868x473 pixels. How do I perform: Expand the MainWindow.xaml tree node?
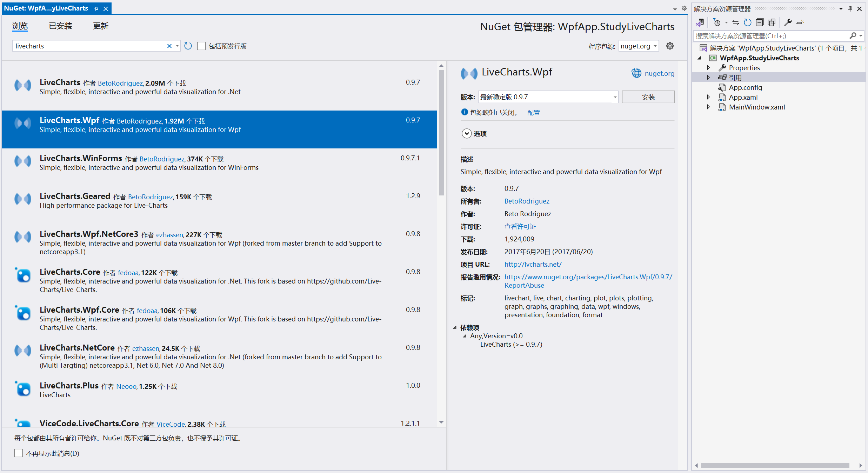click(x=708, y=107)
